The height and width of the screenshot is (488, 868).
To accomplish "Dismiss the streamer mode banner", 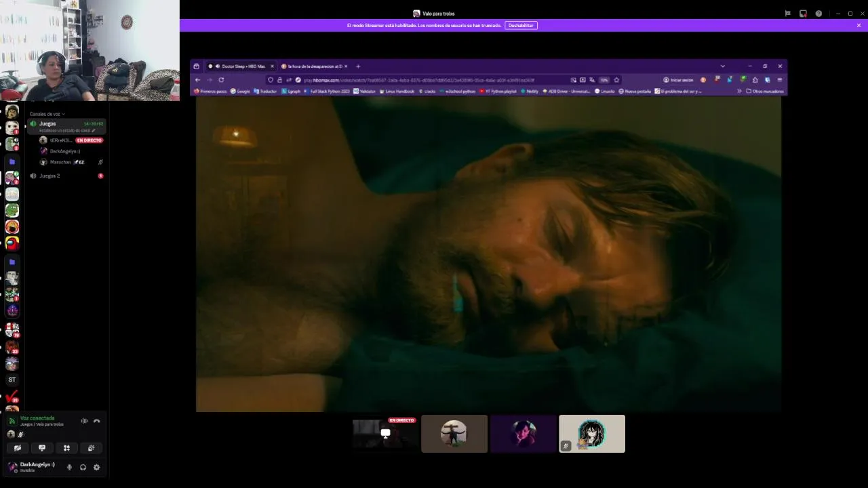I will (859, 25).
